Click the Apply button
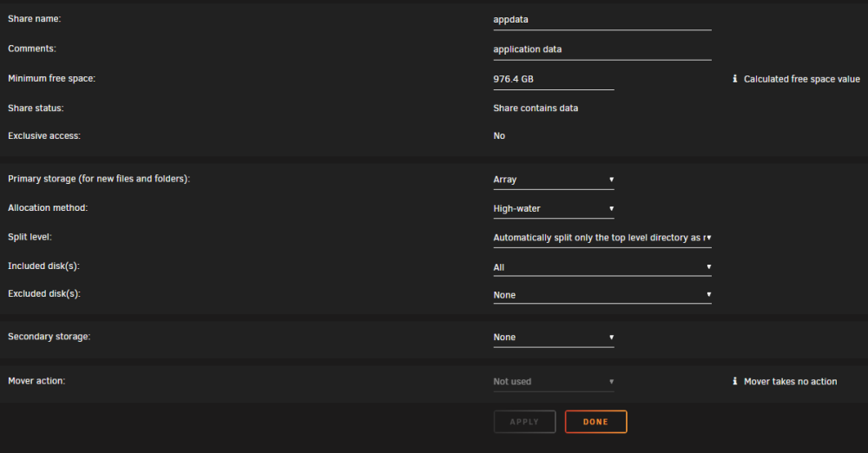This screenshot has height=453, width=868. click(524, 422)
